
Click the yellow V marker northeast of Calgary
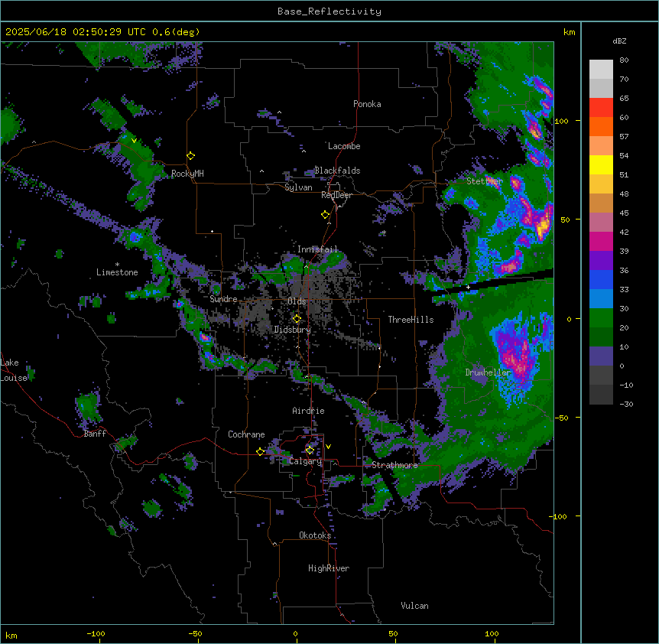[328, 447]
